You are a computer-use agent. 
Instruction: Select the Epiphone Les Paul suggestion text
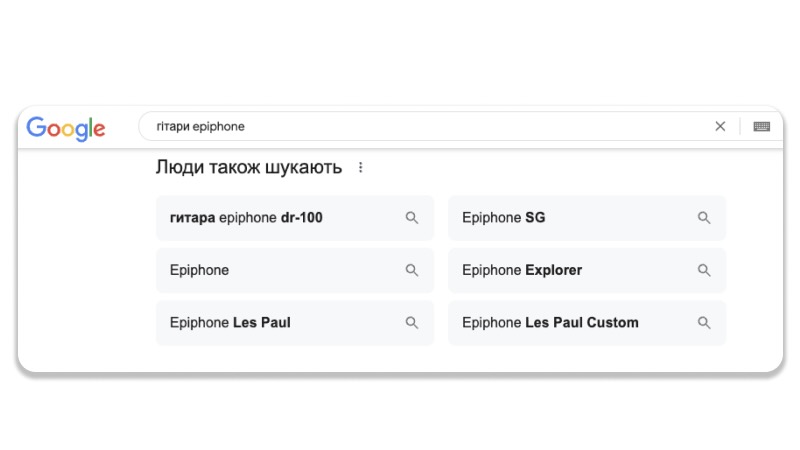(x=230, y=322)
